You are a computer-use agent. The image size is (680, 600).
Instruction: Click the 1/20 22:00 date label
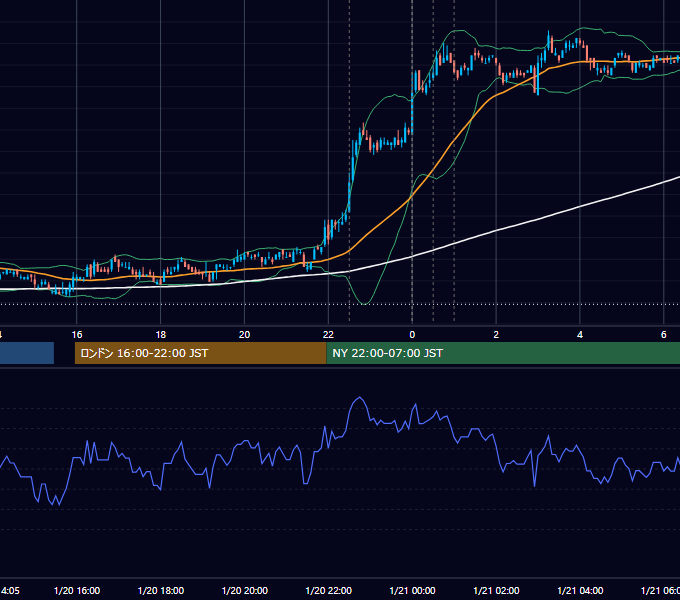click(x=328, y=590)
